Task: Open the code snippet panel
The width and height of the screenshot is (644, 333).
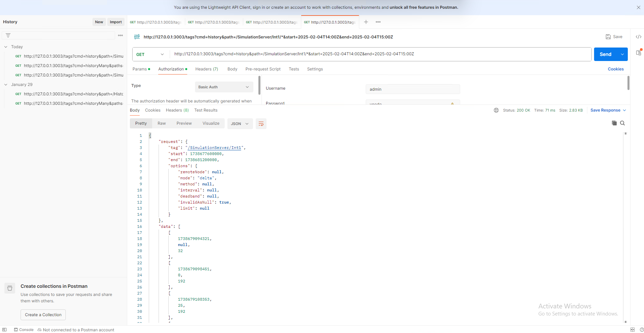Action: click(x=639, y=37)
